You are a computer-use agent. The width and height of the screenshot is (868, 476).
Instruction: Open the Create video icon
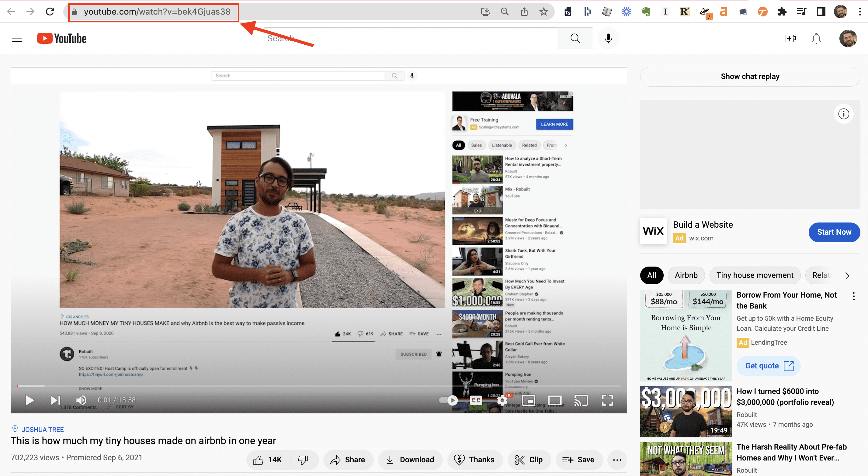coord(790,38)
